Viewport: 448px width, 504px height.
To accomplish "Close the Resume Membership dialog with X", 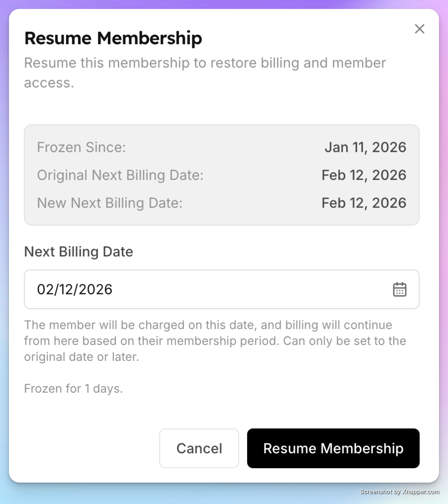I will point(419,29).
